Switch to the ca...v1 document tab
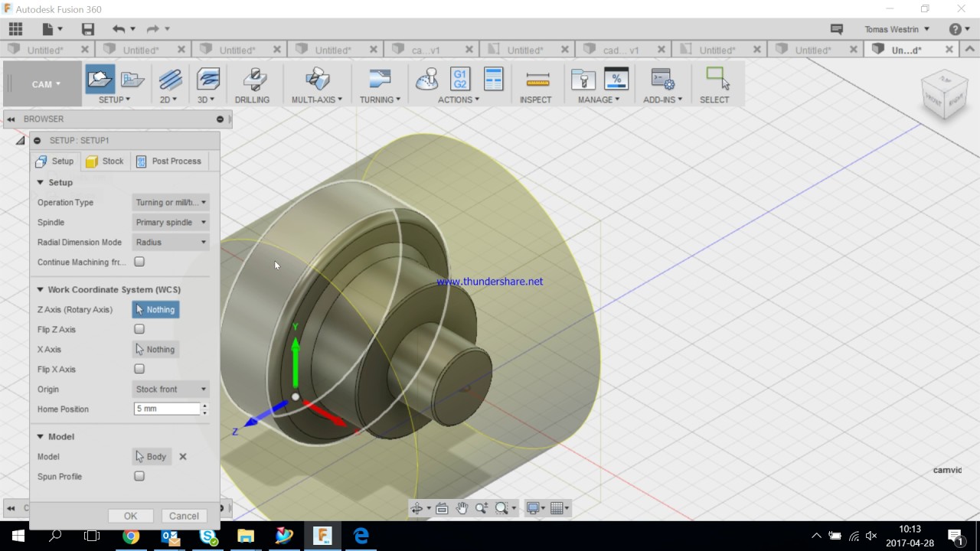Screen dimensions: 980x551 click(433, 50)
